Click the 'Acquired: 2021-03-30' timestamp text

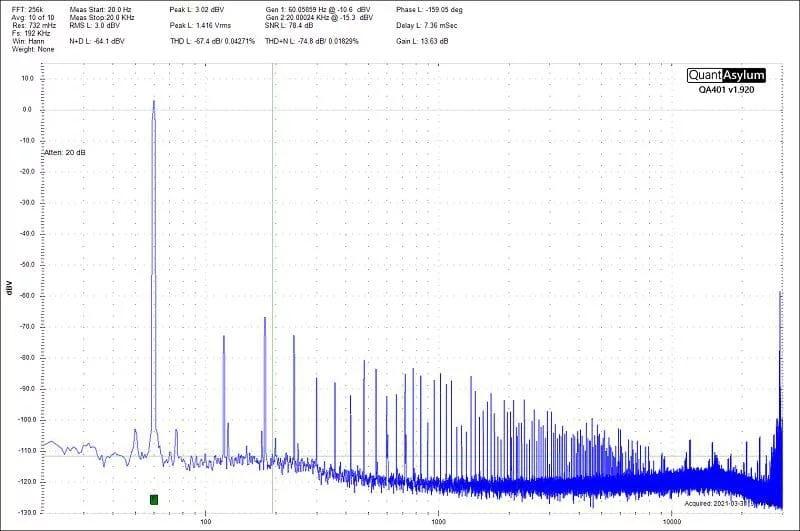[x=719, y=503]
